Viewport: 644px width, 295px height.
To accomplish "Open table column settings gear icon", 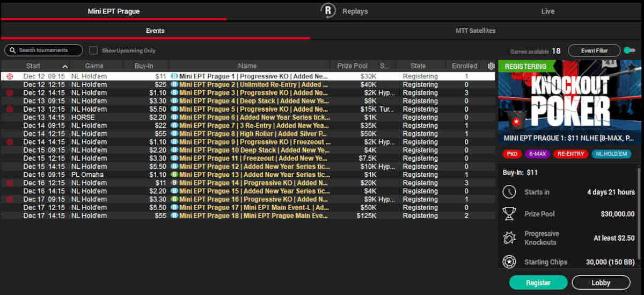I will 491,66.
